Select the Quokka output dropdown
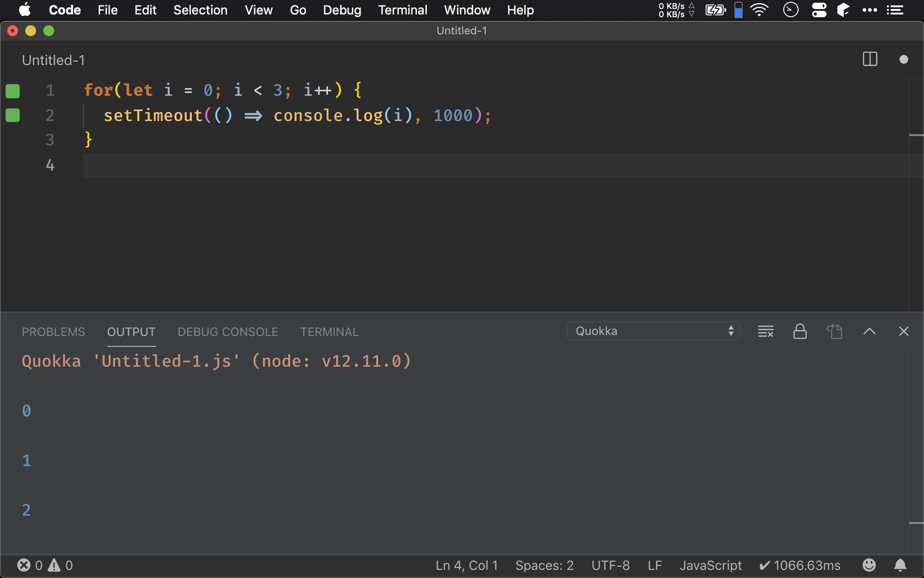 tap(654, 331)
